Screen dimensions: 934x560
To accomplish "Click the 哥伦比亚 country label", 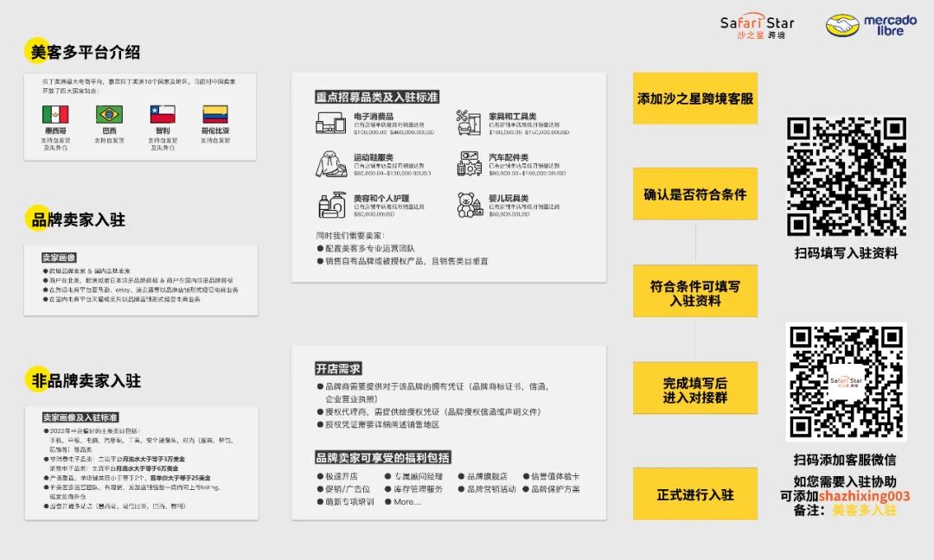I will point(215,130).
